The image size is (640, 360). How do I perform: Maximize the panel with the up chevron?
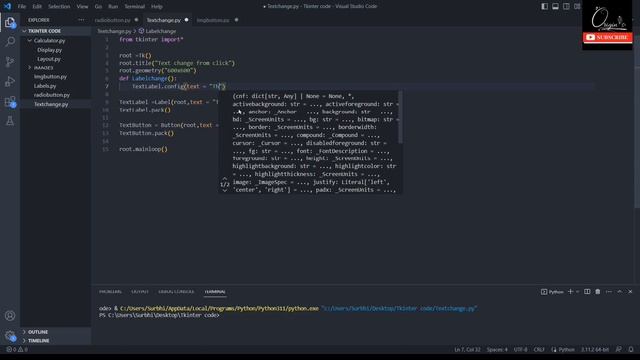click(620, 291)
